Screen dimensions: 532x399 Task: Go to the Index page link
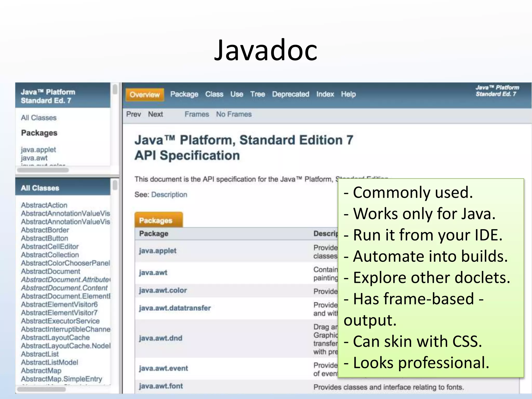325,94
